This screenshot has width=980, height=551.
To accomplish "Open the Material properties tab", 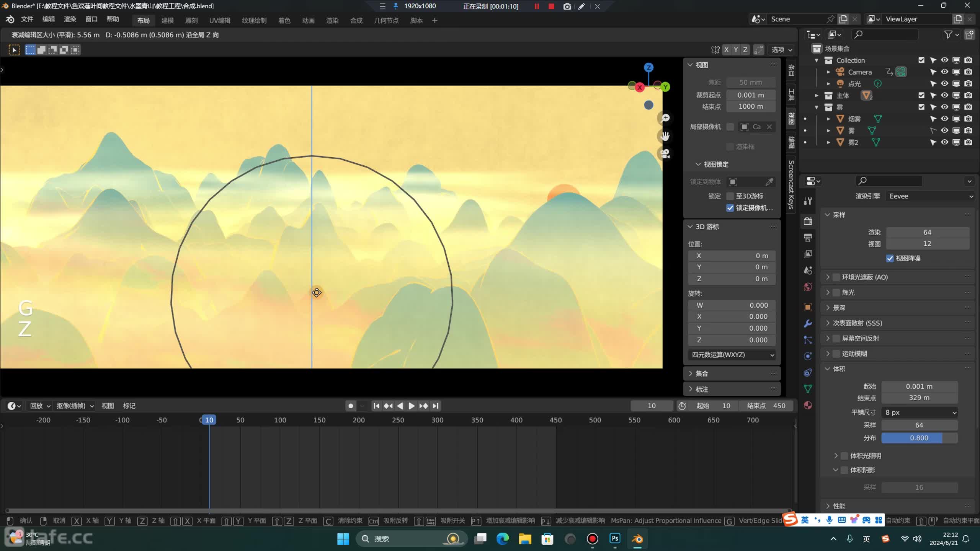I will click(x=808, y=405).
